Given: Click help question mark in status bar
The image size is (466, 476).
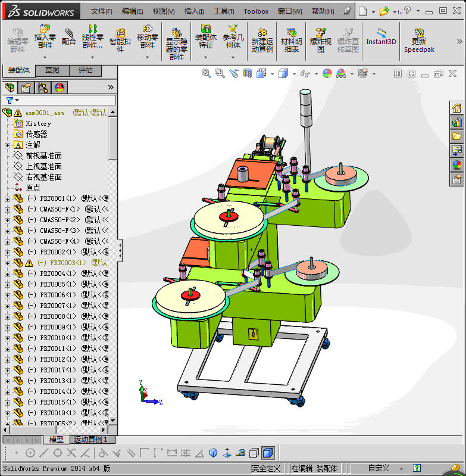Looking at the screenshot, I should 417,468.
